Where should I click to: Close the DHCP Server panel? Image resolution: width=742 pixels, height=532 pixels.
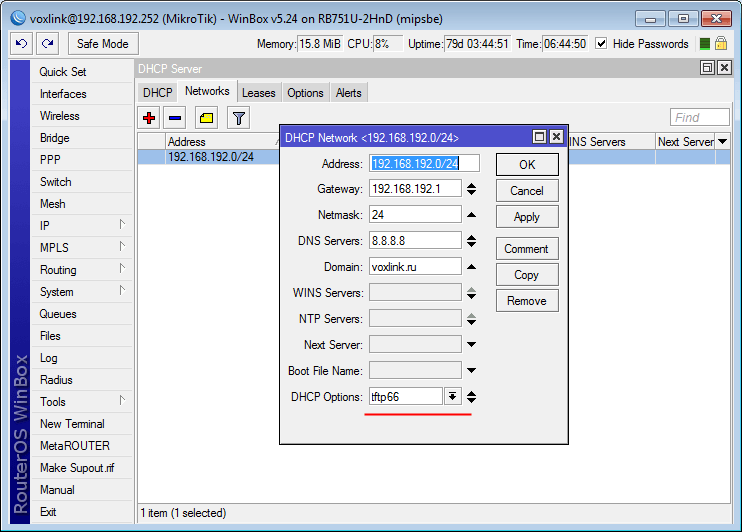724,68
